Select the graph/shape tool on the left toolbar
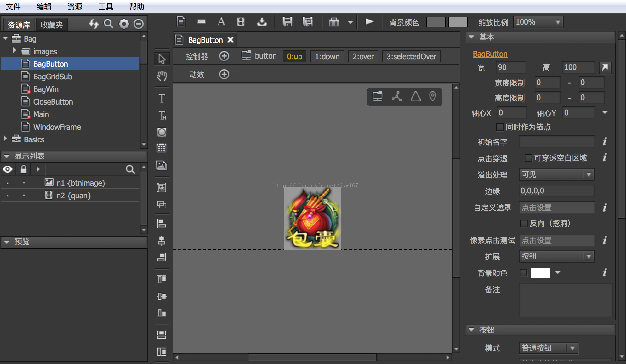626x364 pixels. pyautogui.click(x=162, y=132)
